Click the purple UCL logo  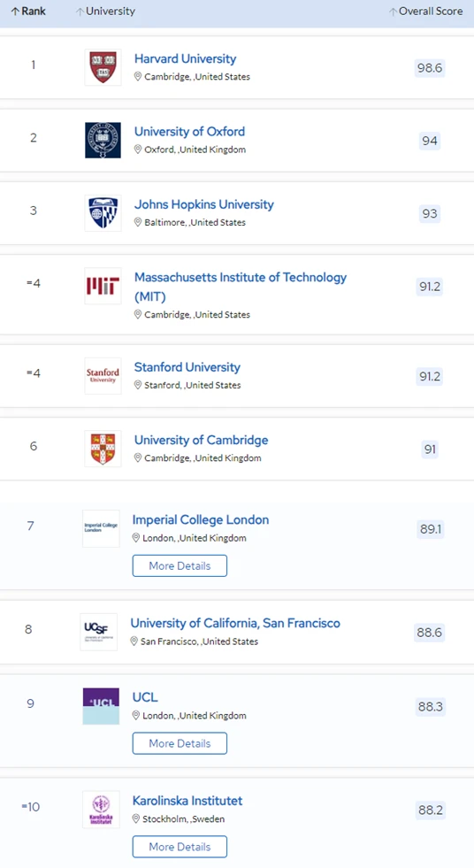point(101,706)
